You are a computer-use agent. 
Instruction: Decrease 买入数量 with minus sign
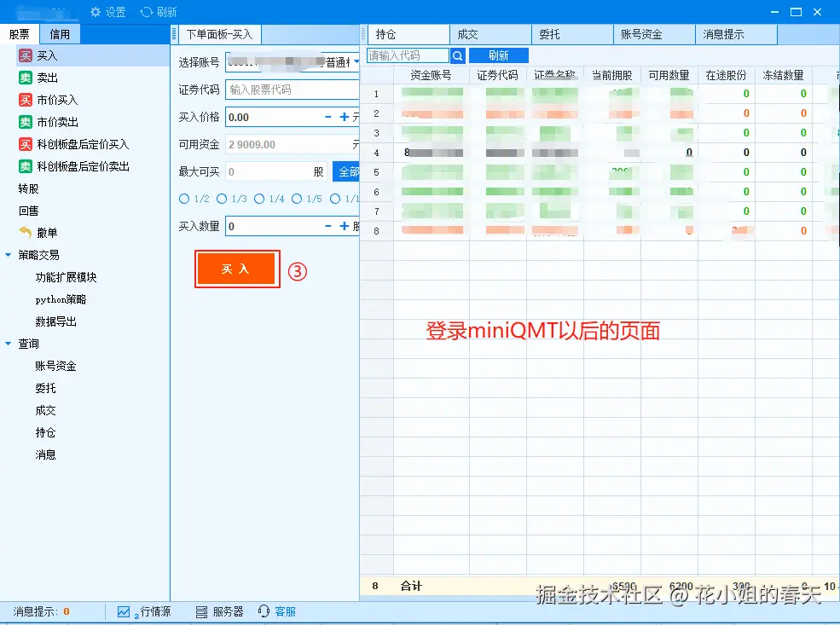[x=327, y=226]
